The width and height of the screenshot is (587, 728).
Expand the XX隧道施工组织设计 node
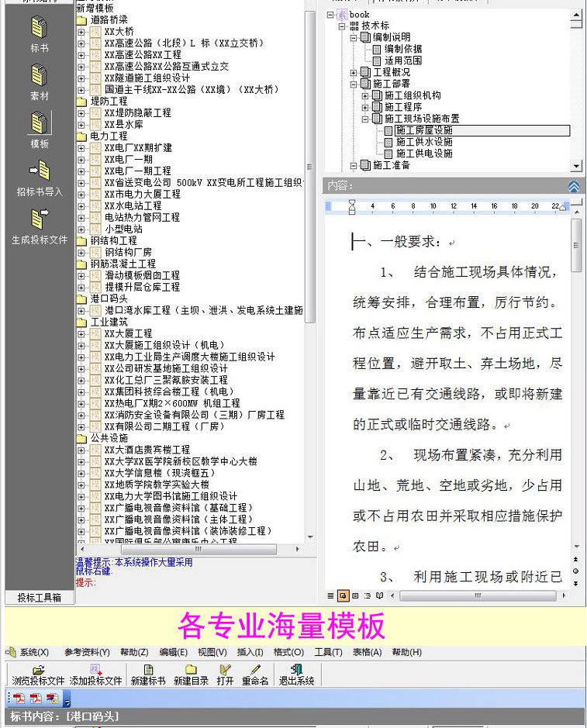click(x=81, y=78)
